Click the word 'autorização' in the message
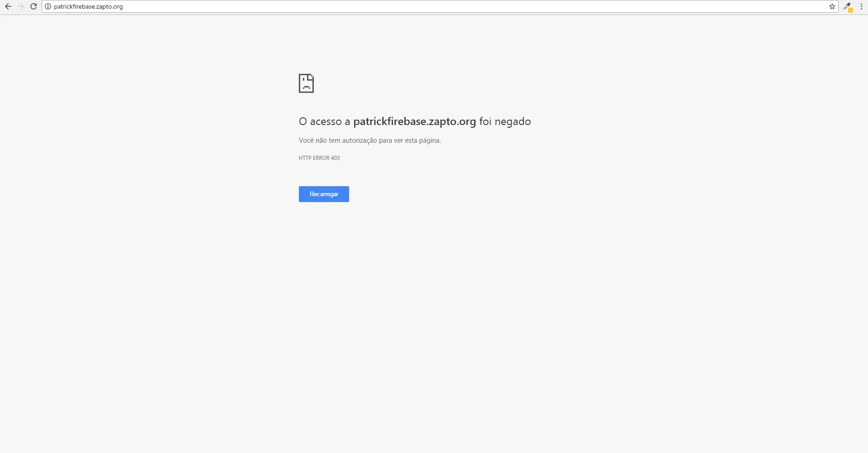This screenshot has height=453, width=868. click(x=360, y=140)
